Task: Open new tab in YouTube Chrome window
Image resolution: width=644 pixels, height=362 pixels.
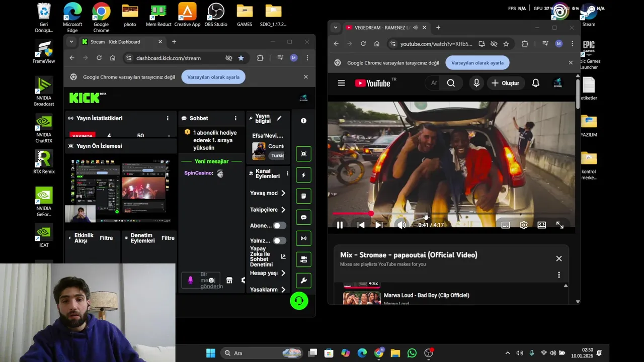Action: [x=438, y=28]
